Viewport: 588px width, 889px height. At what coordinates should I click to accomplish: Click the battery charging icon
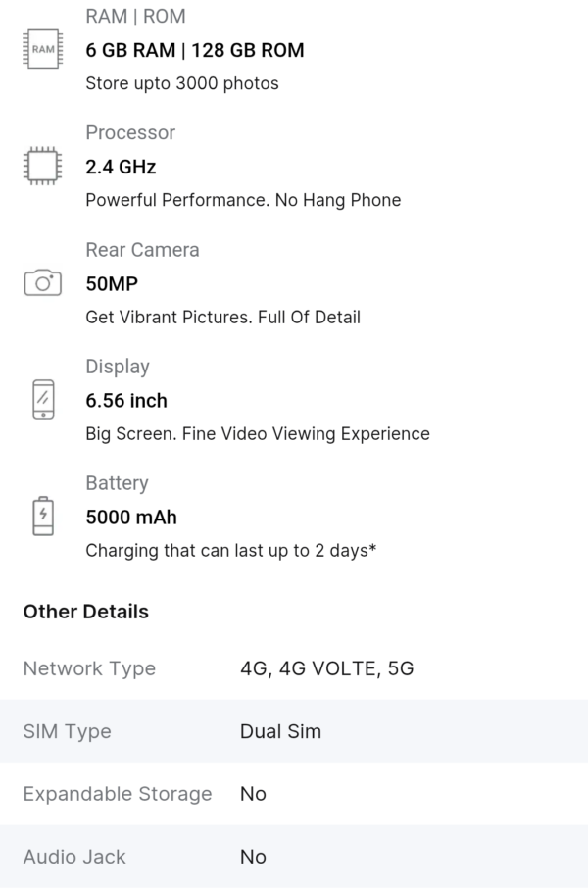(x=42, y=517)
